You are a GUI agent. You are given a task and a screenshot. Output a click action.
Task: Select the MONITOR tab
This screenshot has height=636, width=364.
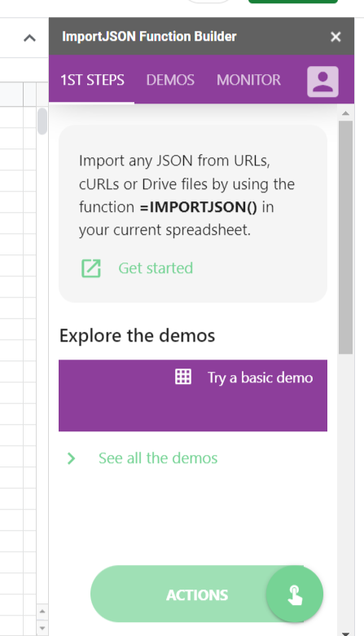(248, 80)
